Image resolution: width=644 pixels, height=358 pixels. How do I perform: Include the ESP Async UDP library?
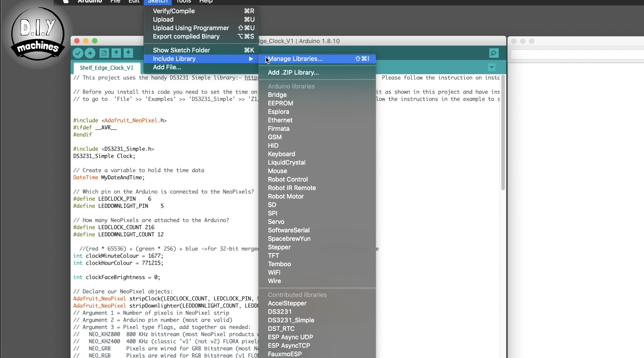(x=317, y=337)
